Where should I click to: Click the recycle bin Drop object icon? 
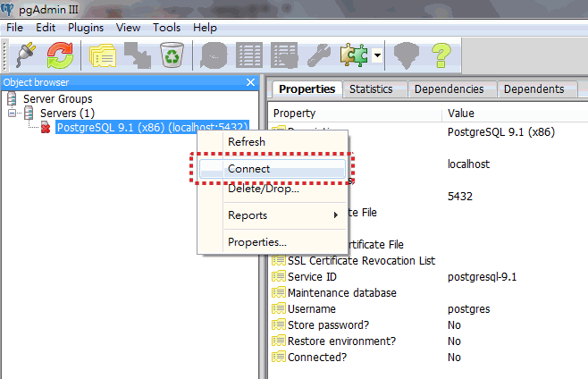click(x=172, y=55)
